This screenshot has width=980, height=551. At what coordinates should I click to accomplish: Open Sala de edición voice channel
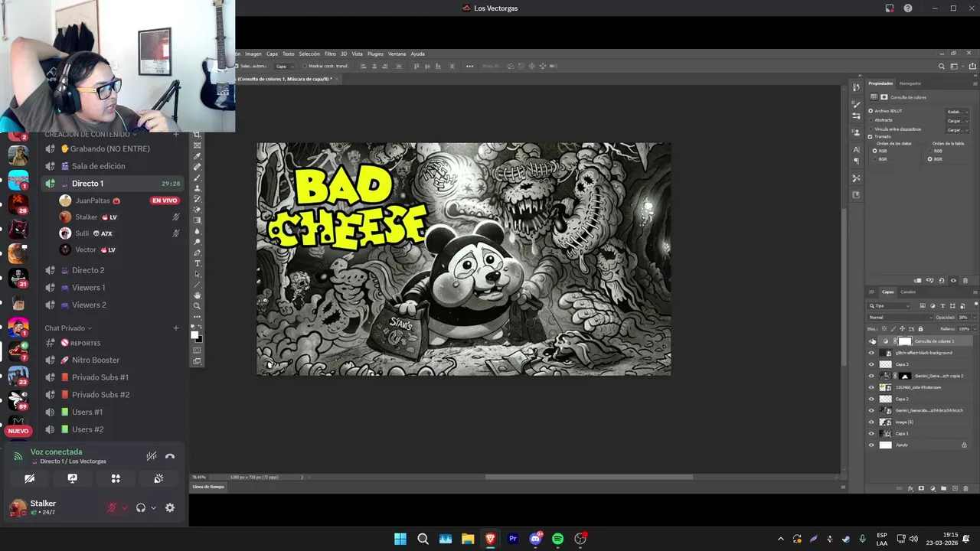pyautogui.click(x=112, y=166)
